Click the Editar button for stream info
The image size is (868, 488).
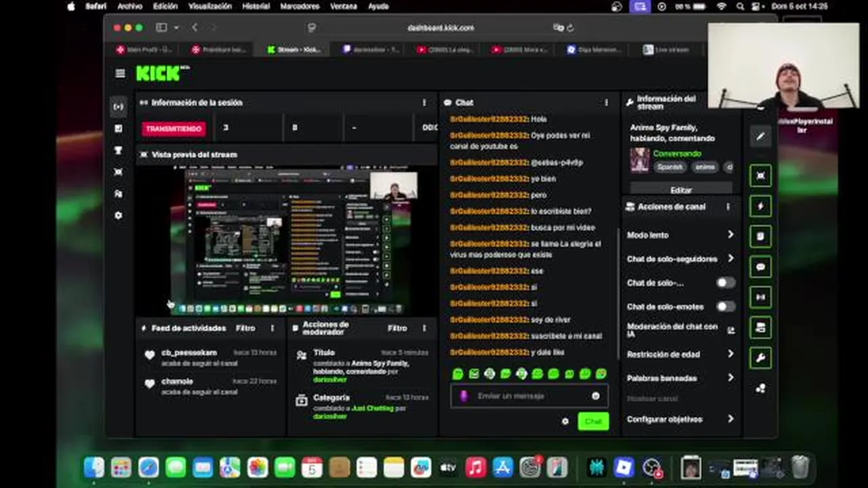(x=681, y=190)
